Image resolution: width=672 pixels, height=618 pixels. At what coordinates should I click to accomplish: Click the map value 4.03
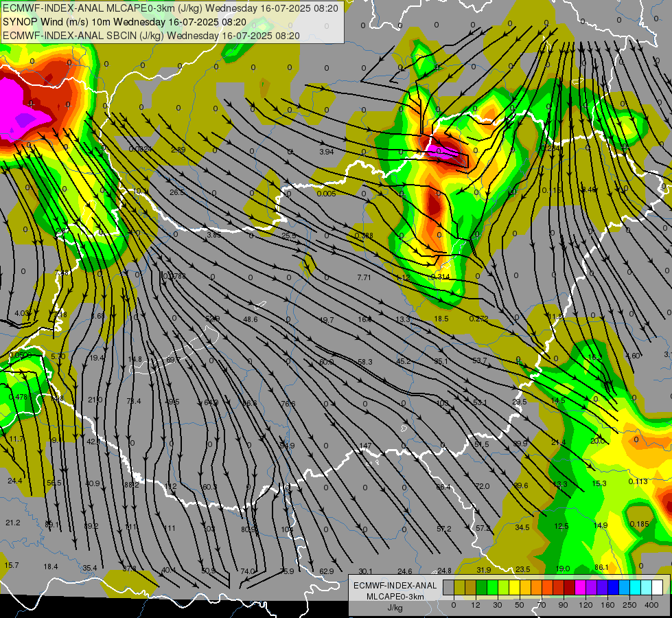(x=21, y=313)
